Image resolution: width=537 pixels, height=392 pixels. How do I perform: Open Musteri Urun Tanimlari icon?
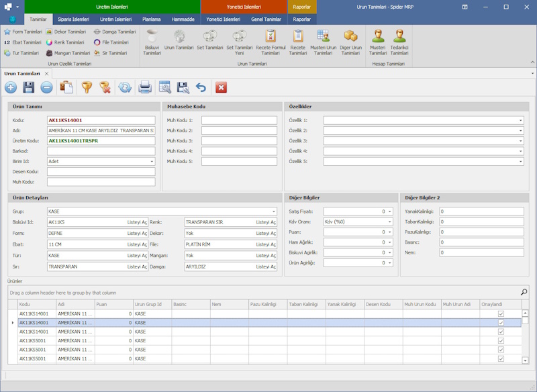[x=324, y=42]
